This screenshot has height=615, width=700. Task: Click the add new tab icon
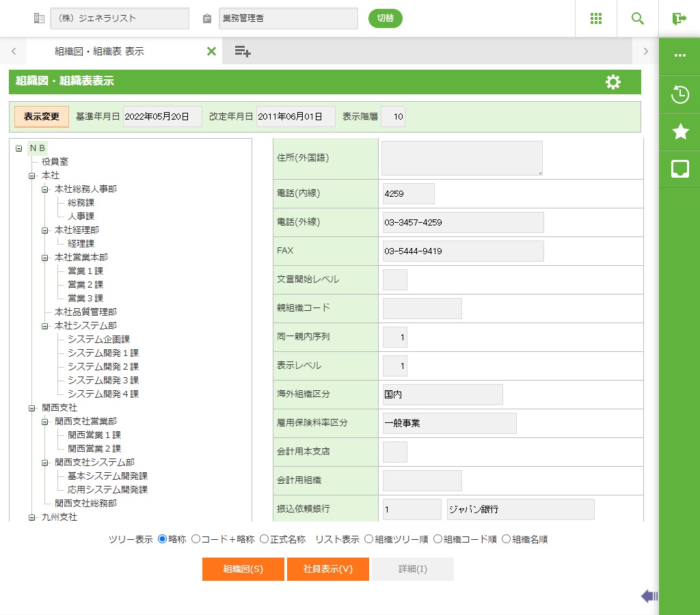click(243, 51)
